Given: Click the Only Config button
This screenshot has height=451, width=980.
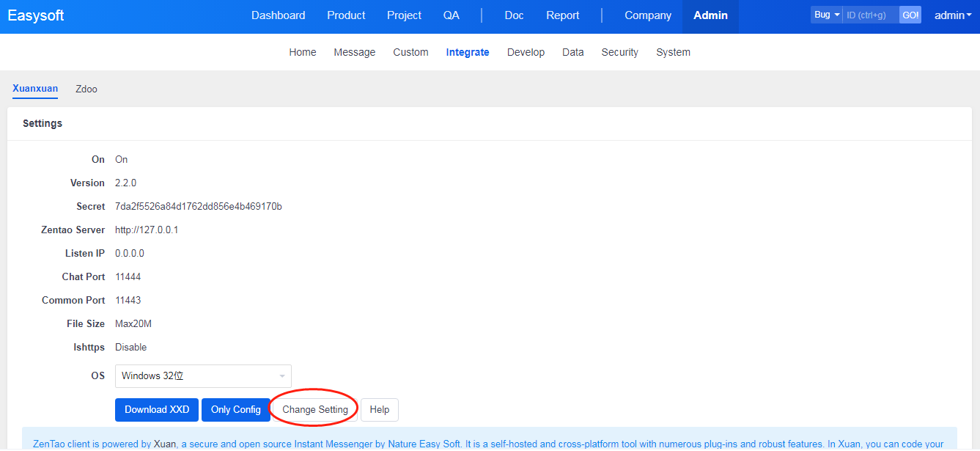Looking at the screenshot, I should click(x=236, y=410).
